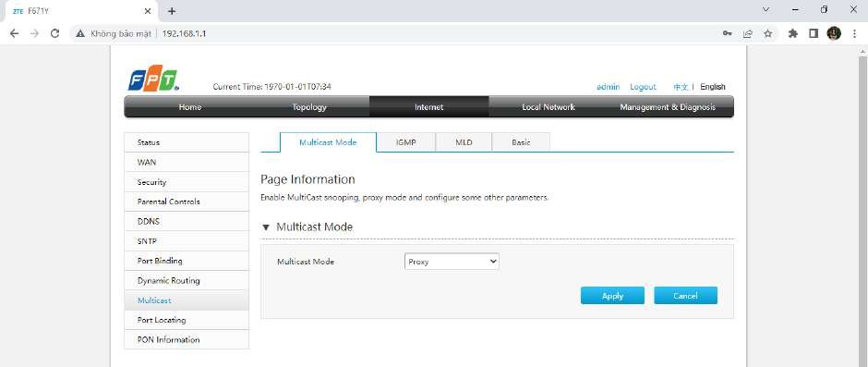
Task: Open the Topology menu
Action: tap(309, 107)
